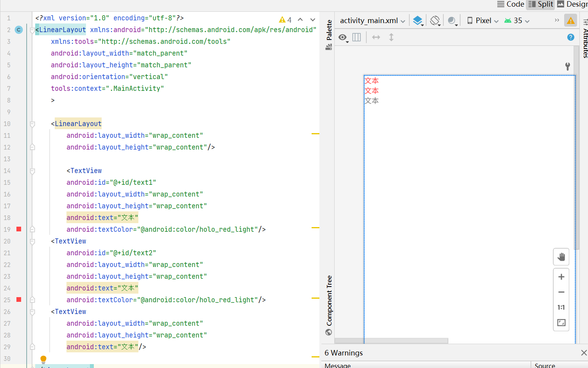Image resolution: width=588 pixels, height=368 pixels.
Task: Collapse root LinearLayout fold marker line 2
Action: coord(32,30)
